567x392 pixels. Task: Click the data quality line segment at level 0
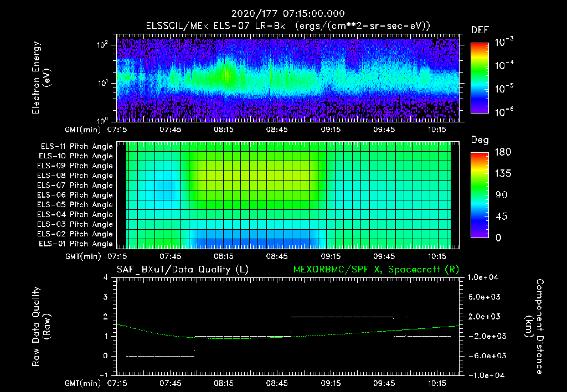pos(160,356)
